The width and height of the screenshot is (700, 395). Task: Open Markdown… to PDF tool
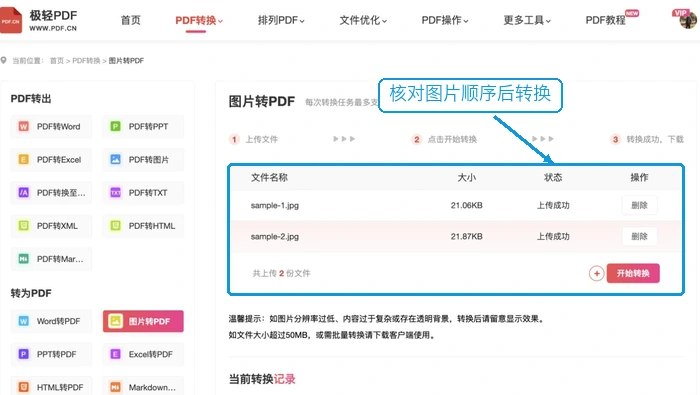(143, 387)
